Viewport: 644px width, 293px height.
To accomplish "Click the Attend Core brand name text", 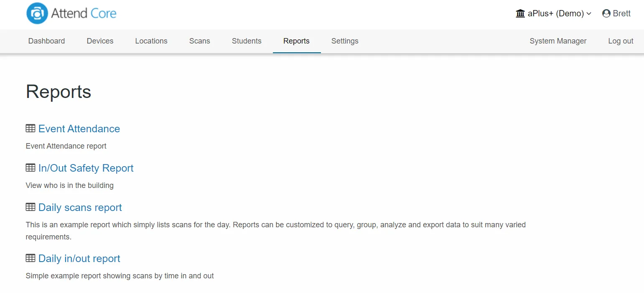I will (84, 13).
